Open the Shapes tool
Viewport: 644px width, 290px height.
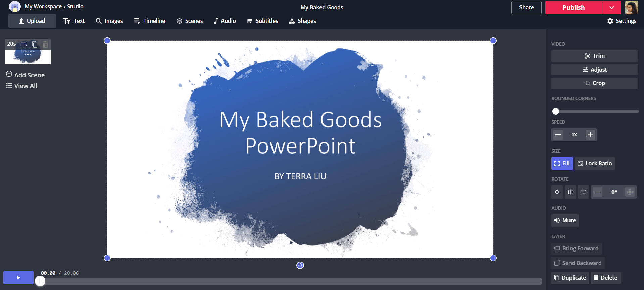[x=303, y=21]
